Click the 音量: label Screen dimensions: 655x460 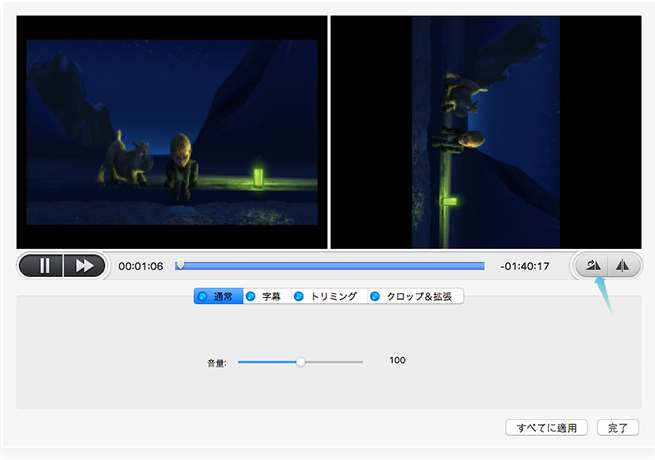click(217, 363)
